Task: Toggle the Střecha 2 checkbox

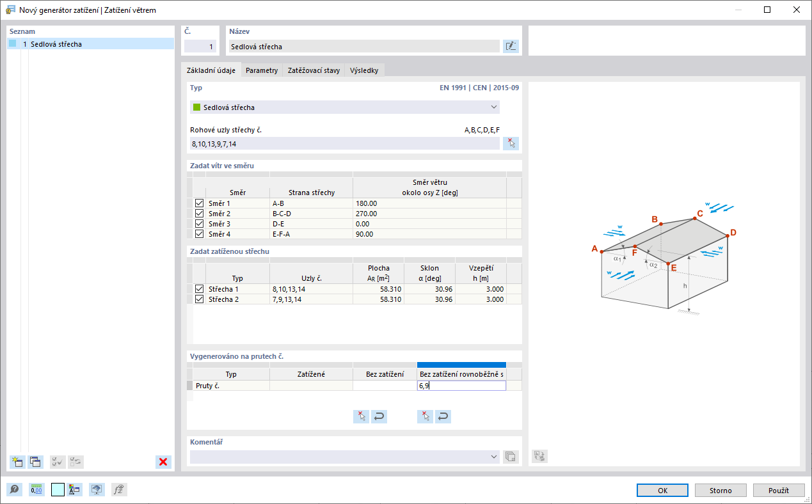Action: coord(199,299)
